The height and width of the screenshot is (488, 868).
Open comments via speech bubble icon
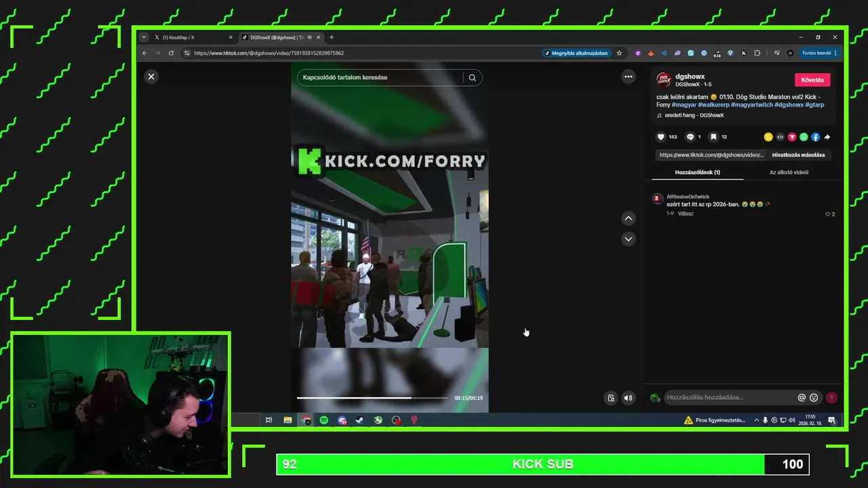[690, 137]
